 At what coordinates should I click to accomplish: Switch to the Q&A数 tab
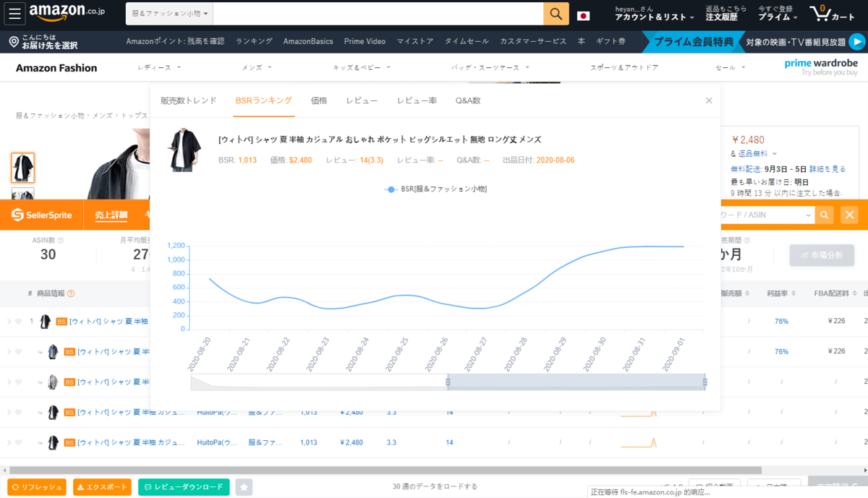468,100
